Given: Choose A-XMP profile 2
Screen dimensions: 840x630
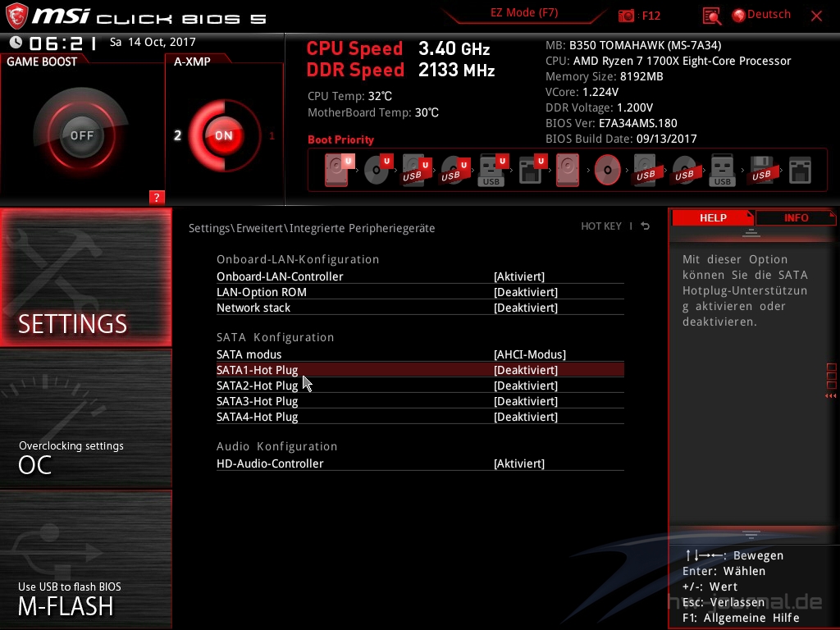Looking at the screenshot, I should click(x=177, y=135).
